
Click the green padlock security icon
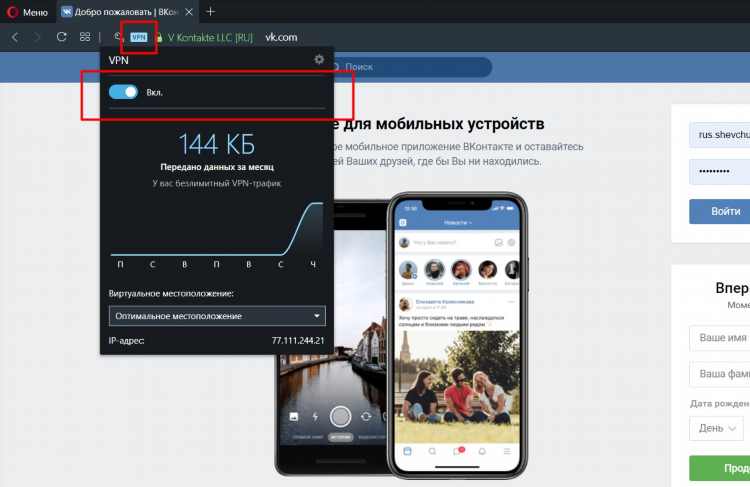(159, 37)
